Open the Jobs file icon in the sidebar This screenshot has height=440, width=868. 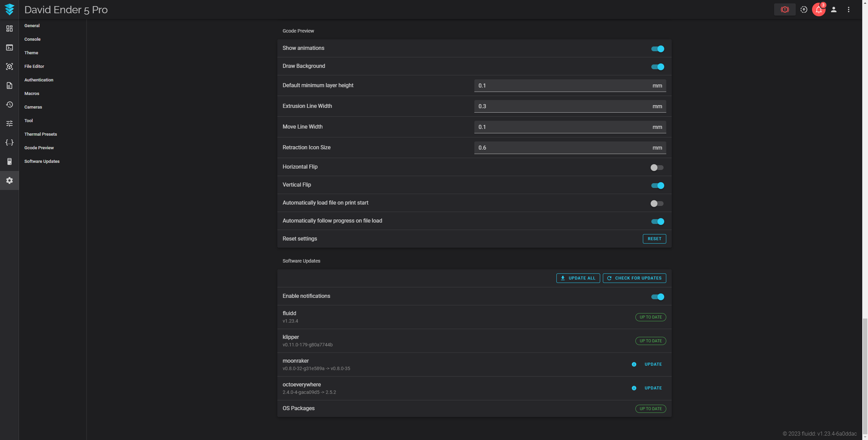(x=9, y=85)
